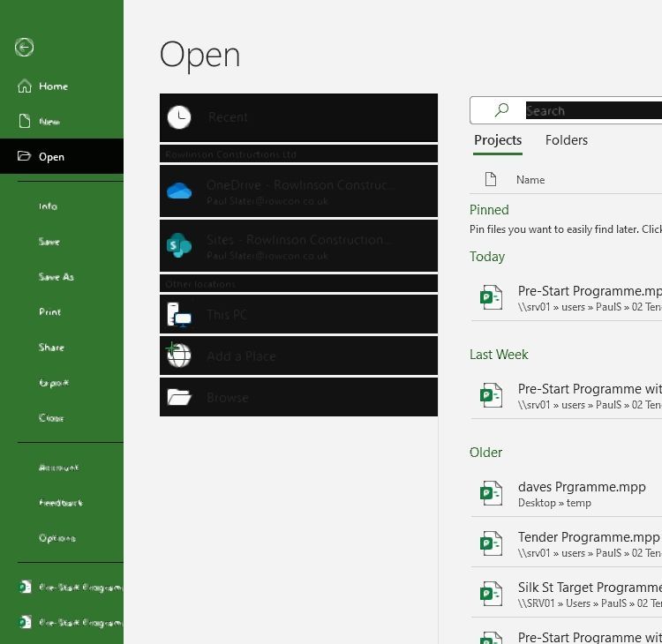
Task: Open the Home page in backstage
Action: 62,86
